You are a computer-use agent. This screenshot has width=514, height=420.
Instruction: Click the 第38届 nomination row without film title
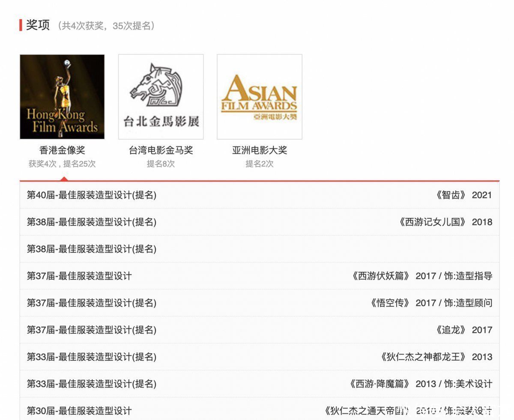(92, 249)
